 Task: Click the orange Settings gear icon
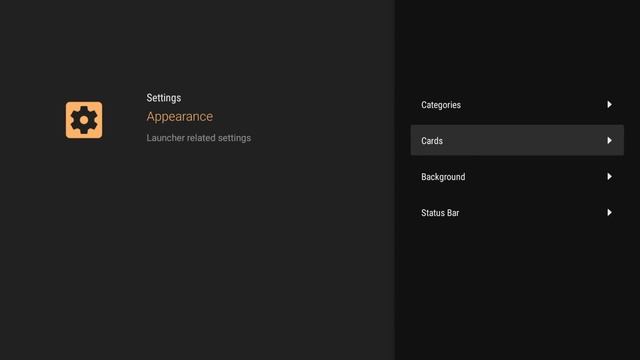84,120
